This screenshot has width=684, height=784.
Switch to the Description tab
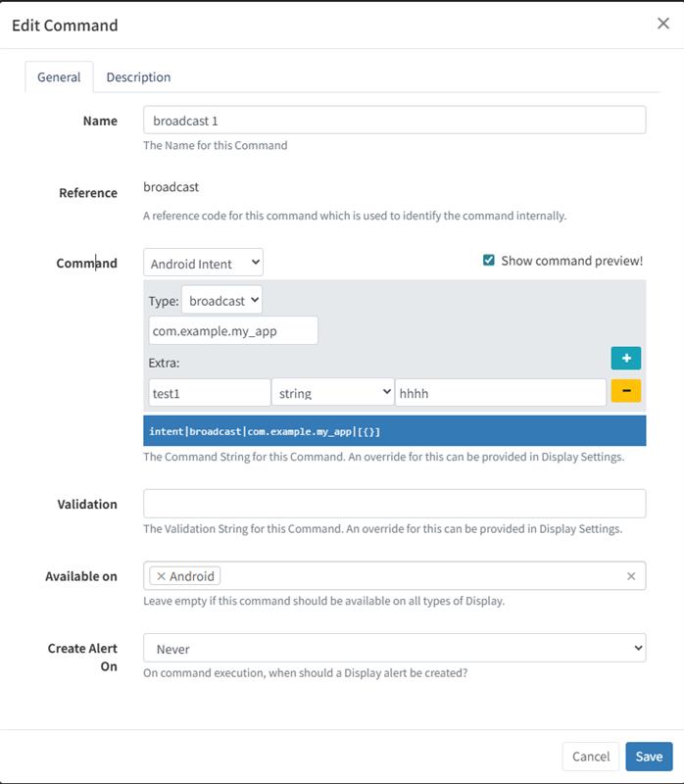tap(138, 77)
